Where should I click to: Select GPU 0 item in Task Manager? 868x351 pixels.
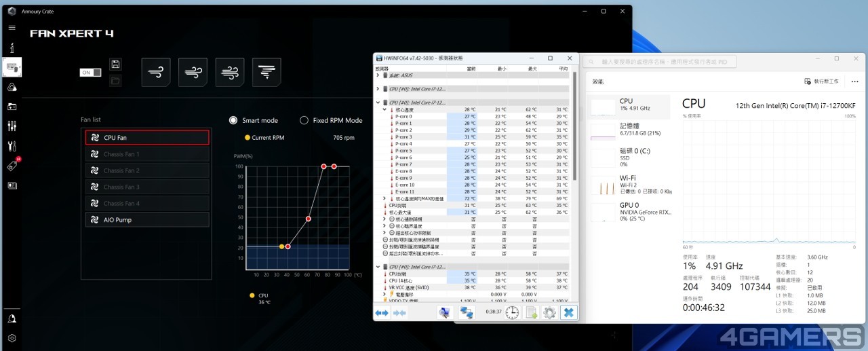629,212
